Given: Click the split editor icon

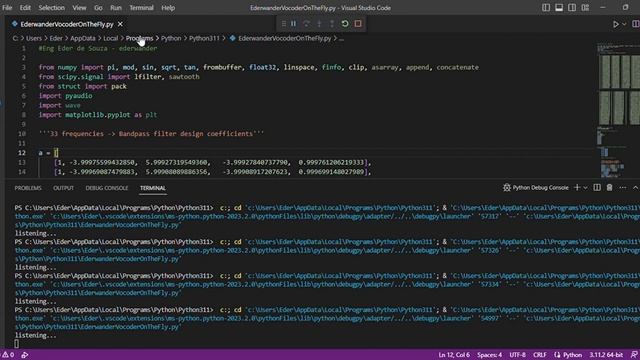Looking at the screenshot, I should (636, 24).
